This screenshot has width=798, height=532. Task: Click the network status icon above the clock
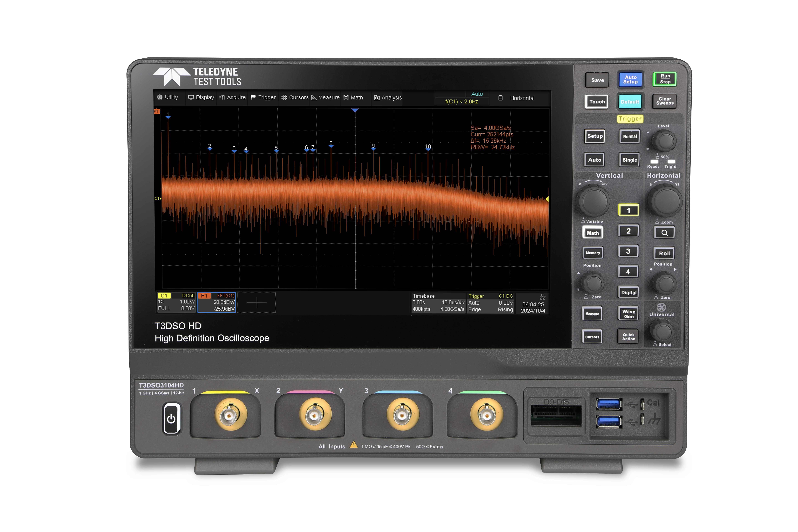coord(543,297)
